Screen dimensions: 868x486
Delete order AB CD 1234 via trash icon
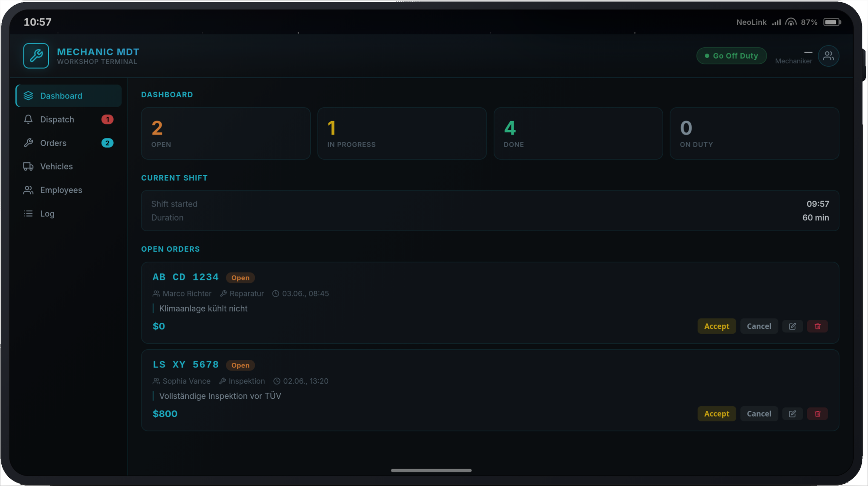pos(818,326)
